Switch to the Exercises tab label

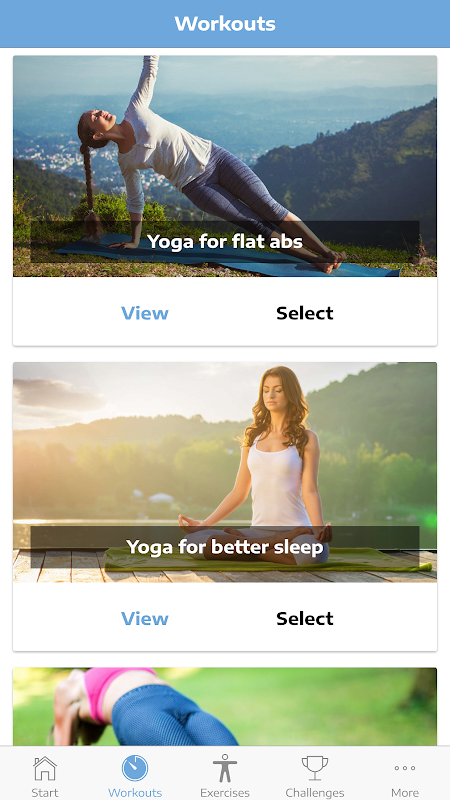coord(225,792)
